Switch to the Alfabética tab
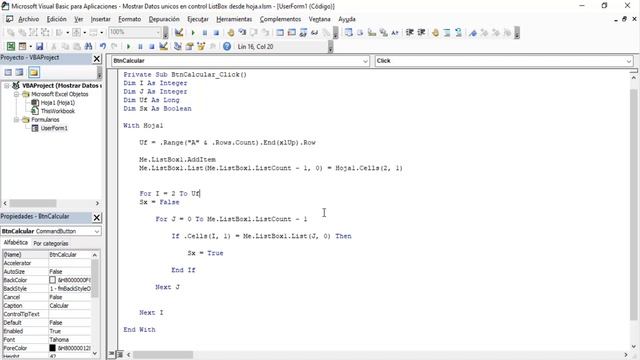Viewport: 640px width, 360px height. (x=16, y=243)
